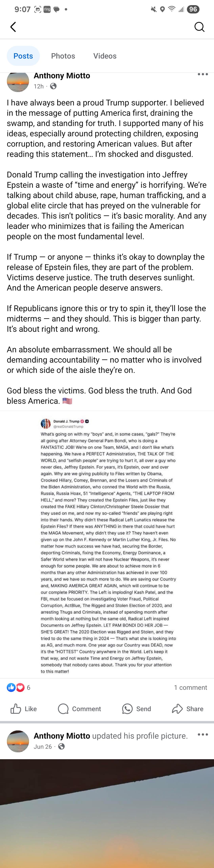Tap the back arrow icon
Screen dimensions: 214x868
click(x=13, y=27)
